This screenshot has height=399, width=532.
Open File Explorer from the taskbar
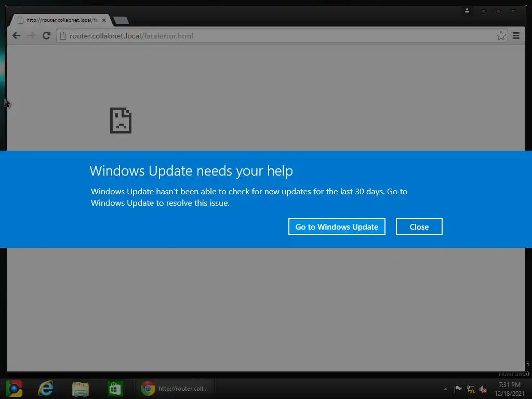coord(81,389)
